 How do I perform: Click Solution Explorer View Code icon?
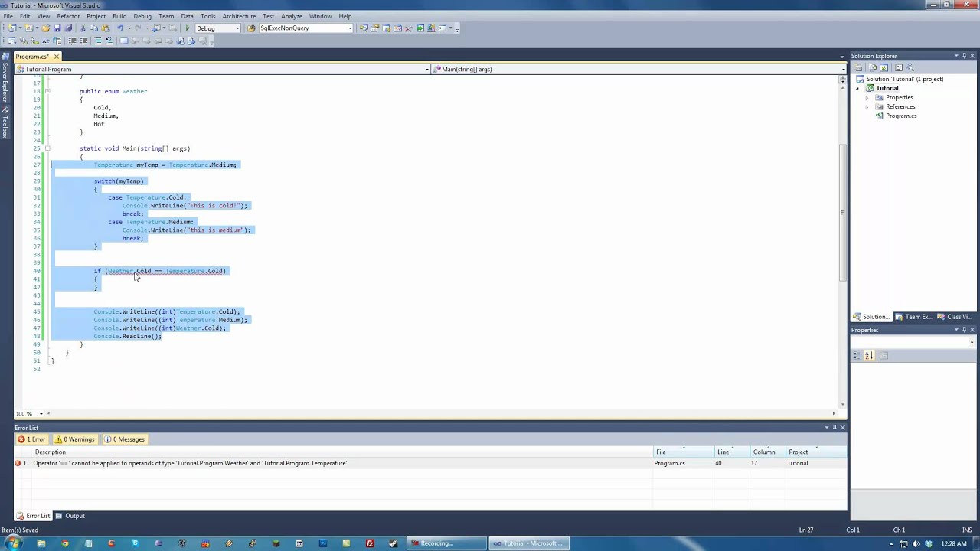click(899, 67)
